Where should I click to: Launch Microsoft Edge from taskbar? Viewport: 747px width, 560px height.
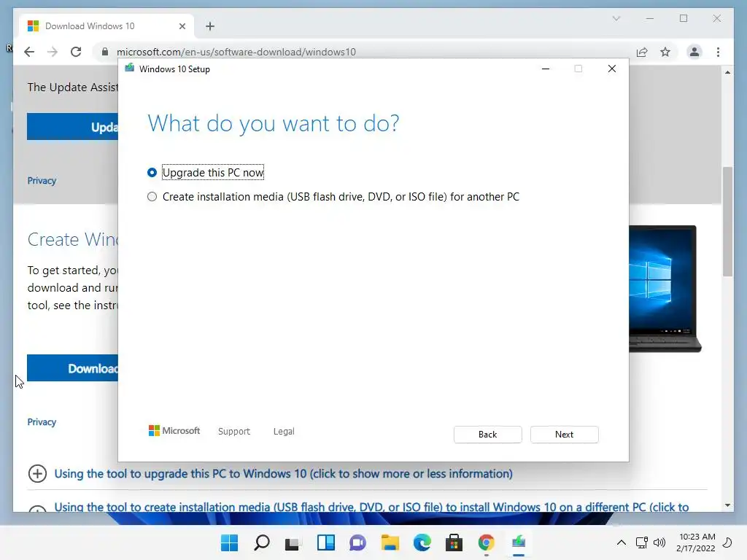pyautogui.click(x=422, y=542)
